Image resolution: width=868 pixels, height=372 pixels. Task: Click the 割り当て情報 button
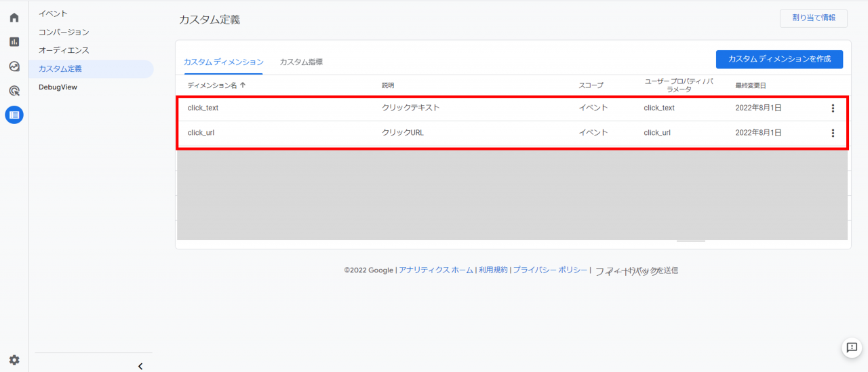pyautogui.click(x=814, y=18)
